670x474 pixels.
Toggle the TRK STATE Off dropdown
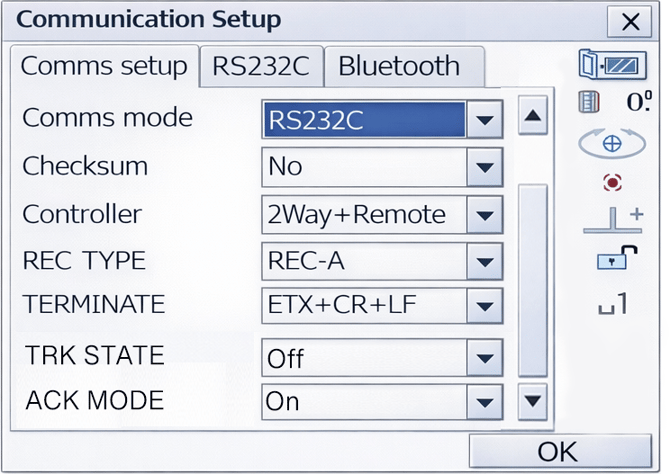point(485,357)
